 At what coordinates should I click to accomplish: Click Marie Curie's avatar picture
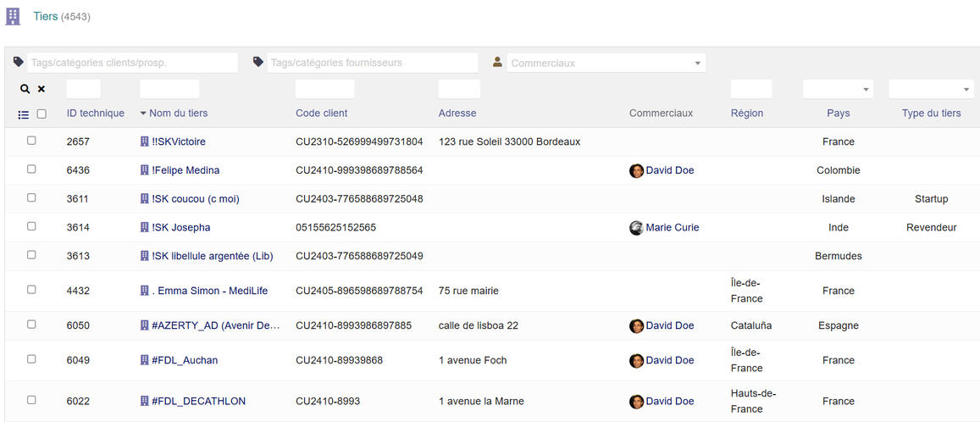636,228
